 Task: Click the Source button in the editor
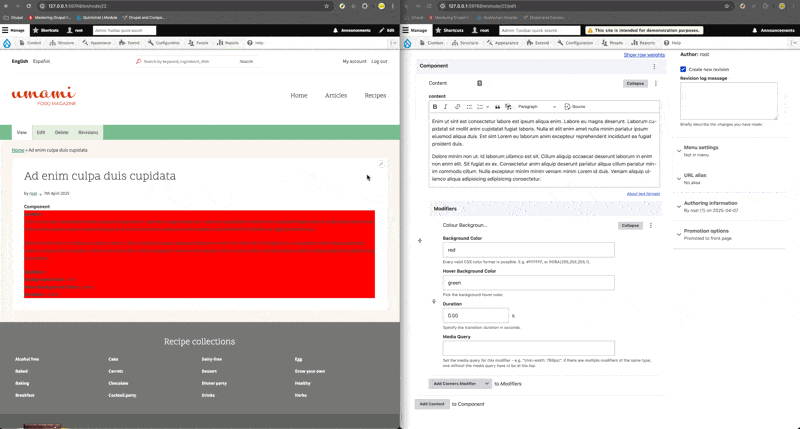pos(575,106)
